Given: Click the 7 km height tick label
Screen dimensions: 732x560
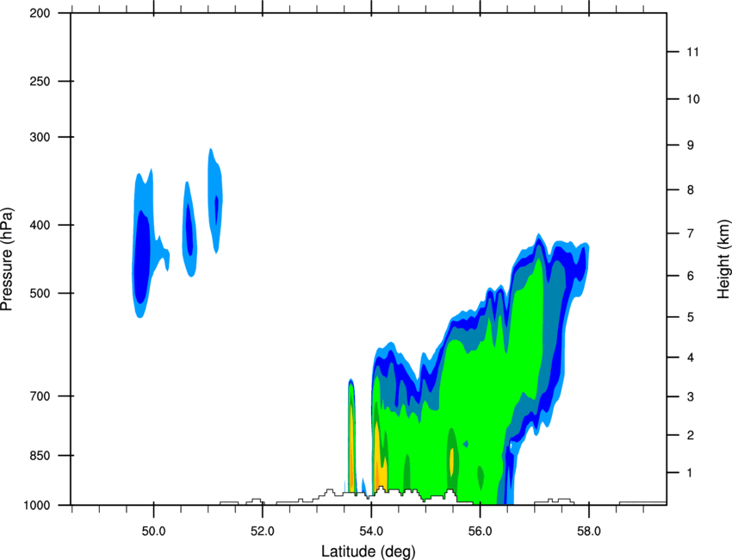Looking at the screenshot, I should (691, 233).
